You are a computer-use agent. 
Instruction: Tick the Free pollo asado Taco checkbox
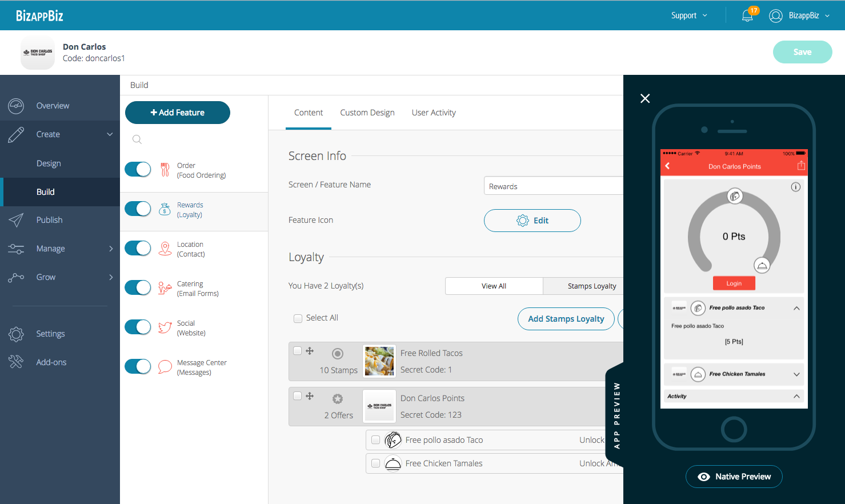[375, 440]
